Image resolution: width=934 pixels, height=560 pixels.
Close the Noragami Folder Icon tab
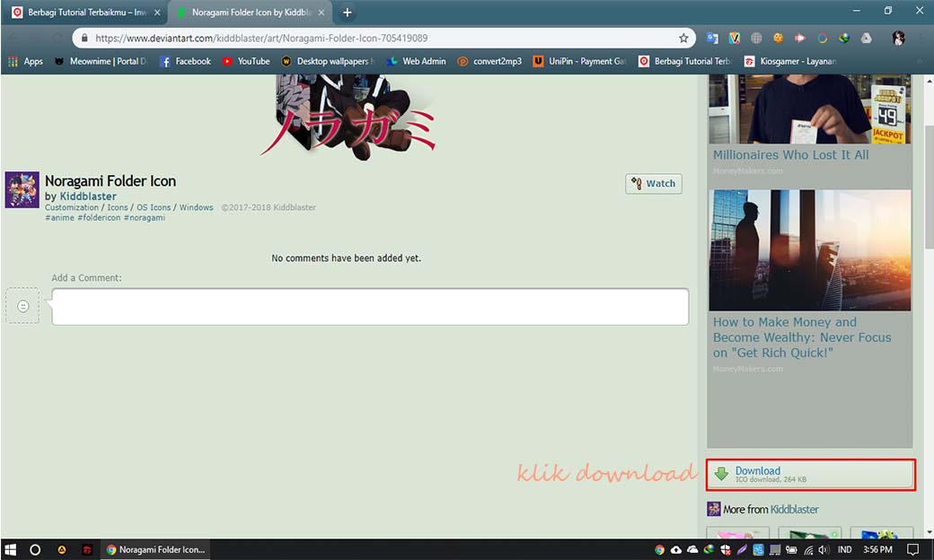(322, 13)
